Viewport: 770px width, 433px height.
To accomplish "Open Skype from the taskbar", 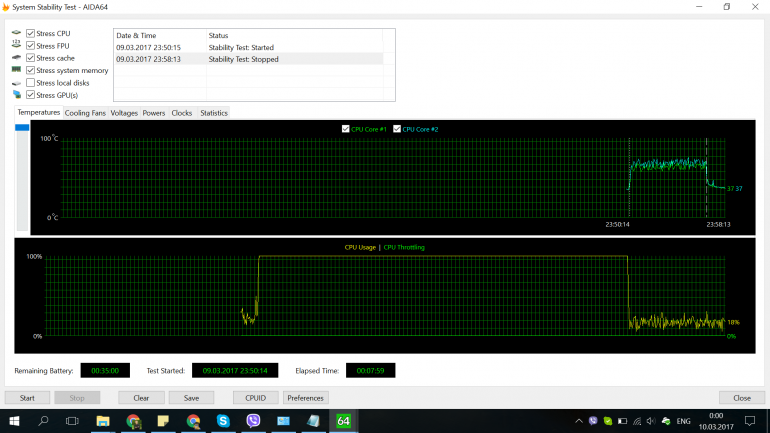I will click(x=223, y=421).
